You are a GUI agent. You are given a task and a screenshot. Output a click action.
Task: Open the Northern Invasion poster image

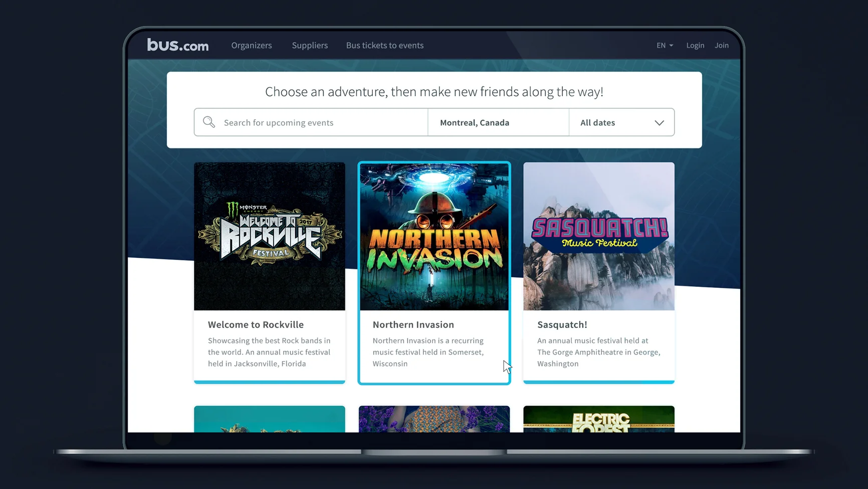[x=435, y=236]
